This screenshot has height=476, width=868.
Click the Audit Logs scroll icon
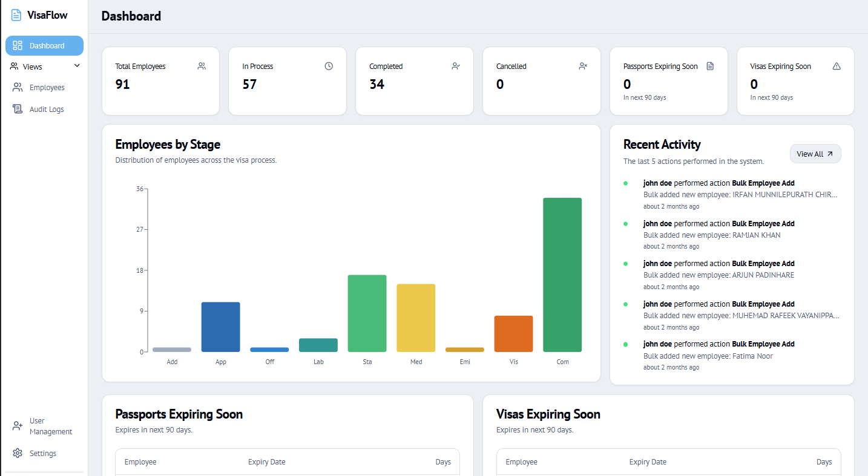pos(18,109)
